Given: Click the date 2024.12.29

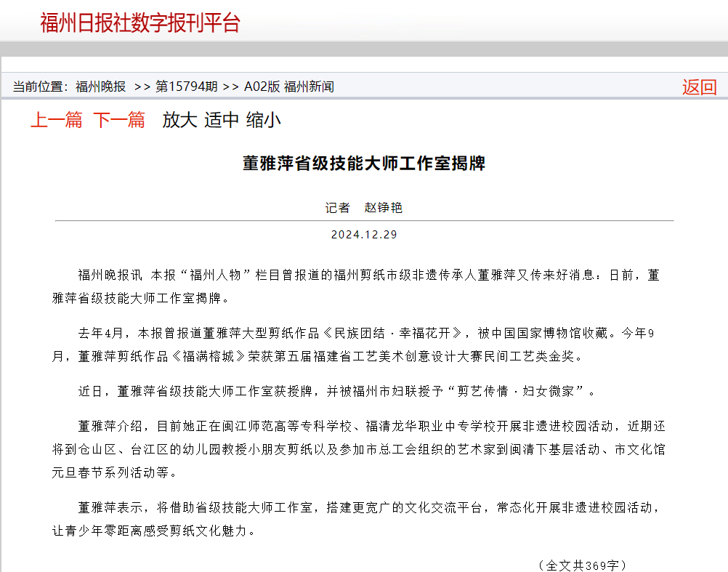Looking at the screenshot, I should click(x=364, y=235).
